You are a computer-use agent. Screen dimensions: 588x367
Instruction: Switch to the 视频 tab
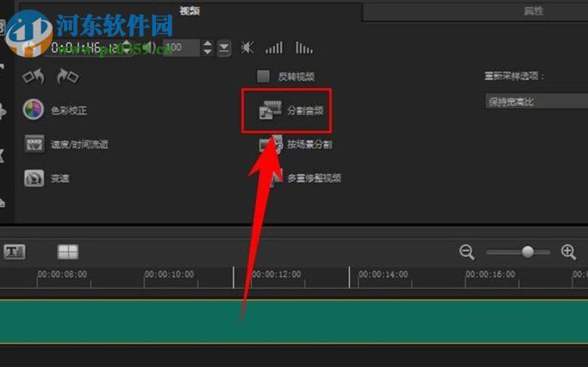190,11
